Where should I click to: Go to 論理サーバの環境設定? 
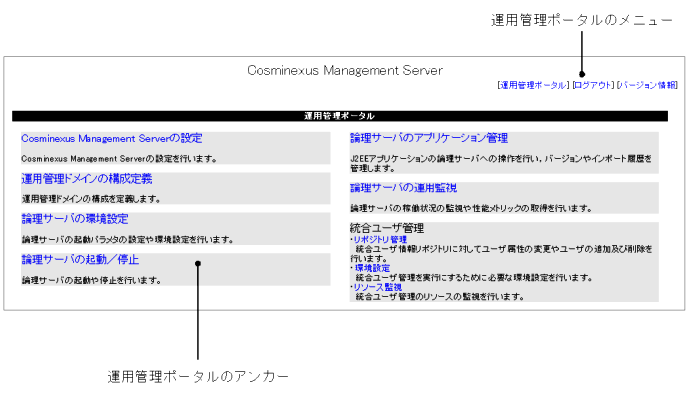(75, 219)
